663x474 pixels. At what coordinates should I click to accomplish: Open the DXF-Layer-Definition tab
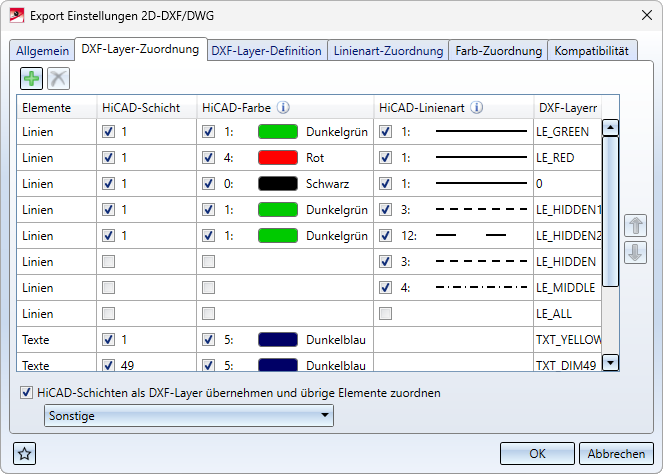(x=266, y=51)
